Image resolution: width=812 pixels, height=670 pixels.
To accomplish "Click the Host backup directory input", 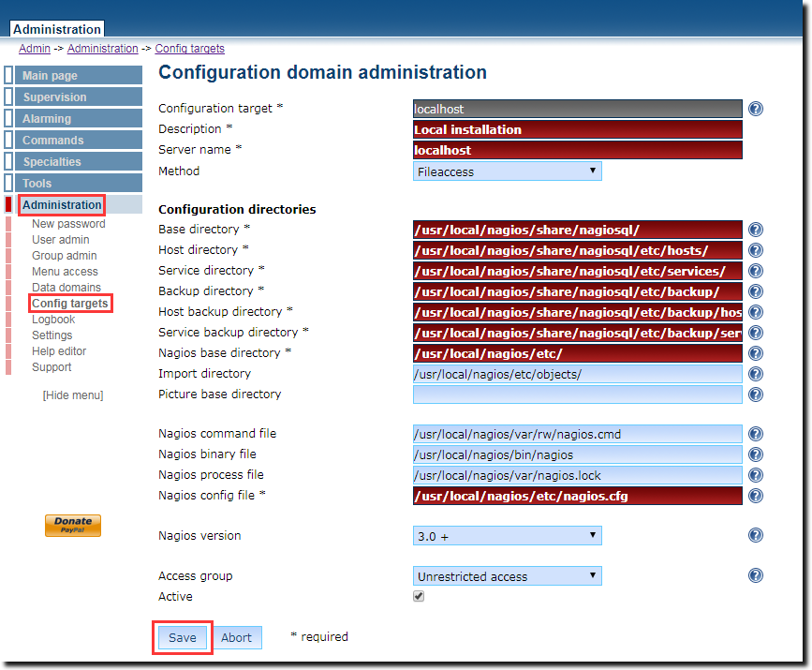I will pos(578,312).
